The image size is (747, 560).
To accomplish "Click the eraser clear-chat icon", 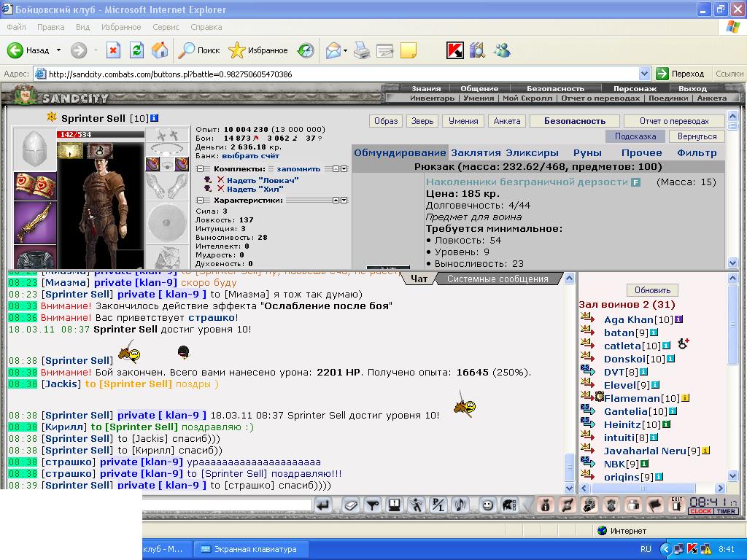I will 351,505.
